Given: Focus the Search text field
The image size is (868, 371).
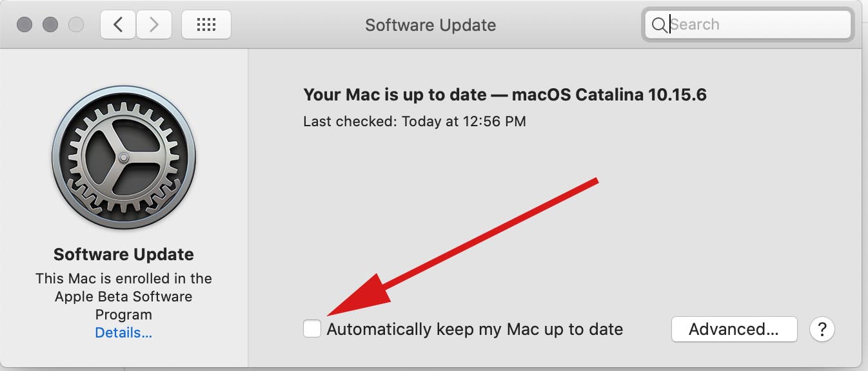Looking at the screenshot, I should pos(755,24).
